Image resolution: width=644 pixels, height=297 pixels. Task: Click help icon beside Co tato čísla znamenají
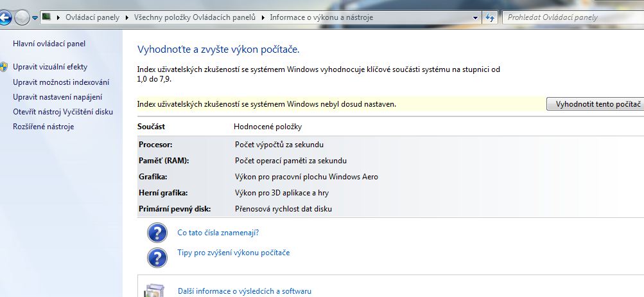click(x=157, y=233)
